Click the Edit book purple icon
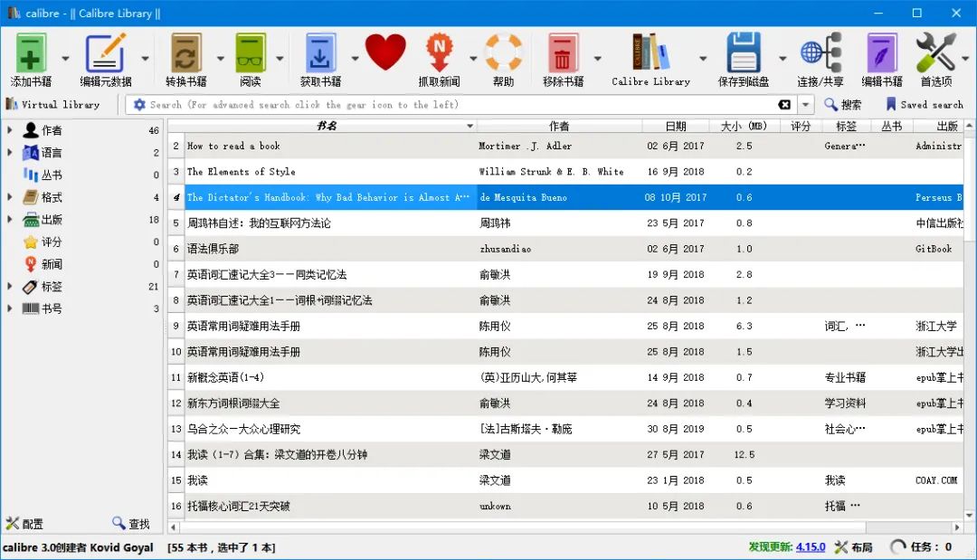The width and height of the screenshot is (977, 560). coord(882,53)
